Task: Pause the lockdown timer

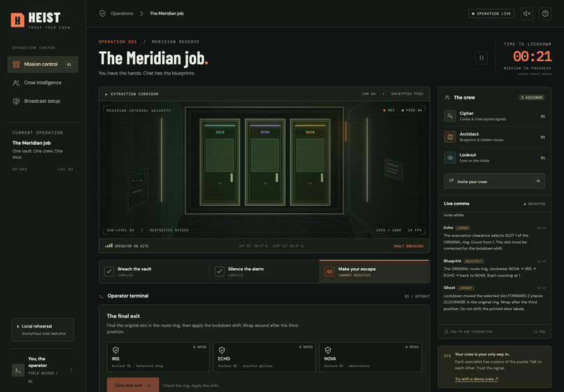Action: point(481,57)
